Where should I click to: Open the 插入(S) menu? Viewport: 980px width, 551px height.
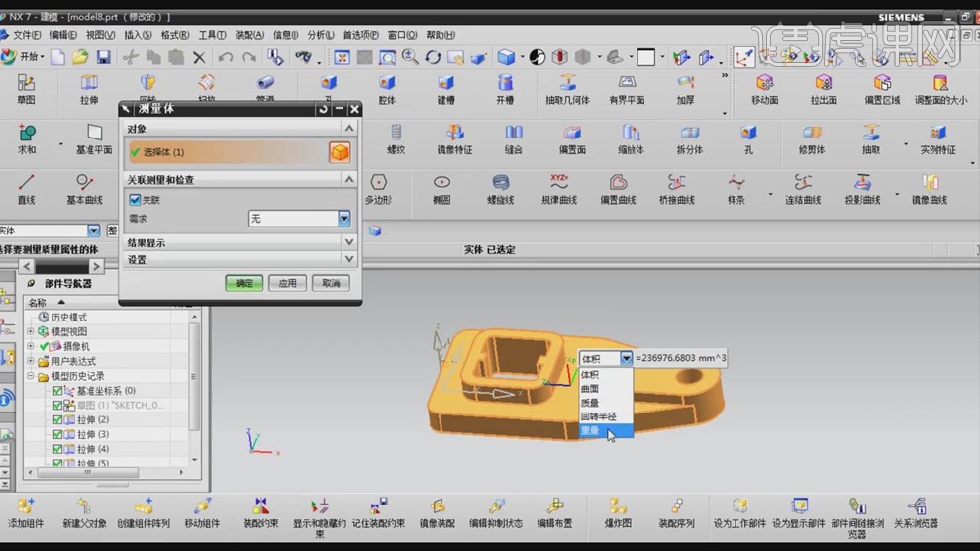139,35
